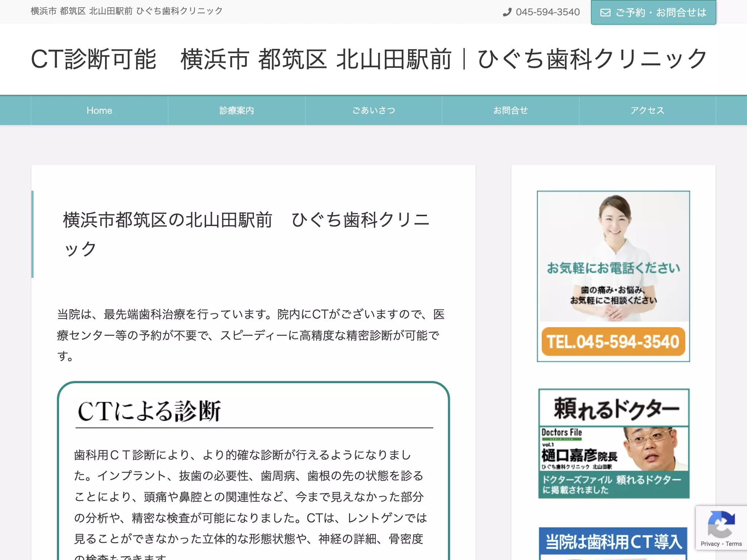Click the CTによる診断 heading

149,411
